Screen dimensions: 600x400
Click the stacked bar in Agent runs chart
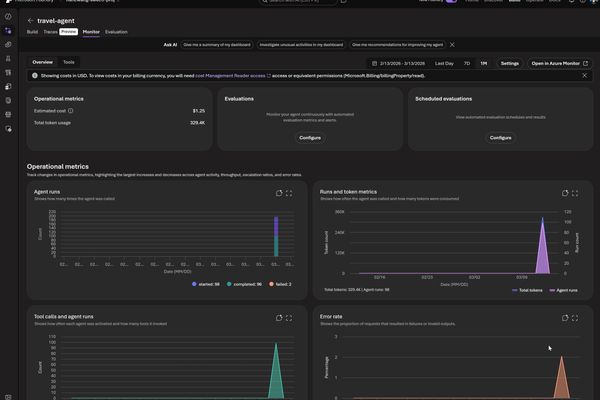tap(276, 237)
